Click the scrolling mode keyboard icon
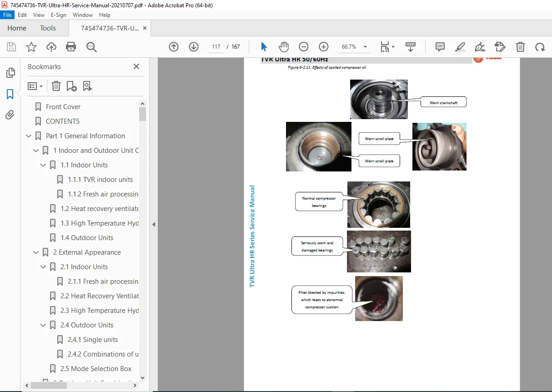552x392 pixels. pos(411,47)
